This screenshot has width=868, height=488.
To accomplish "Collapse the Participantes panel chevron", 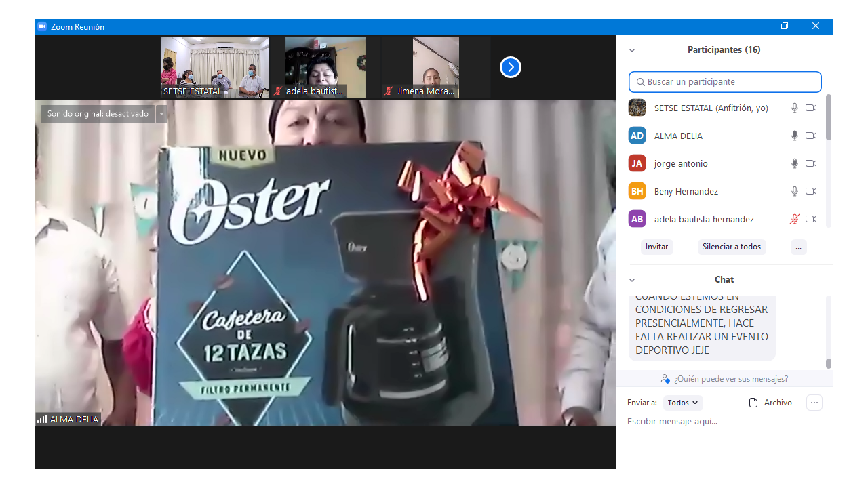I will point(632,50).
